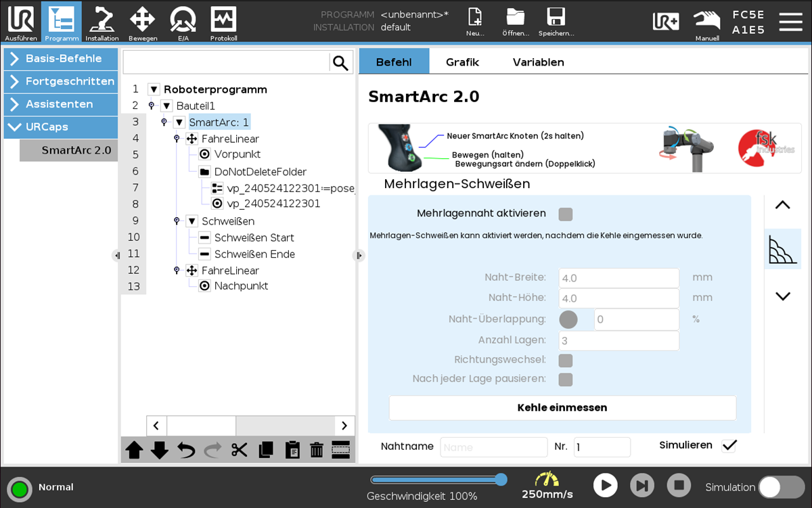
Task: Go to previous SmartArc settings page
Action: [x=782, y=205]
